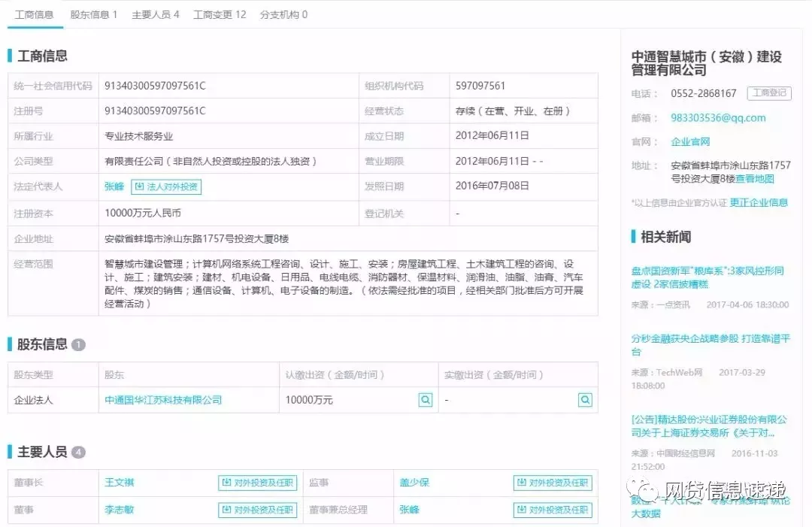The height and width of the screenshot is (527, 812).
Task: Select organization code 597097561
Action: [x=480, y=86]
